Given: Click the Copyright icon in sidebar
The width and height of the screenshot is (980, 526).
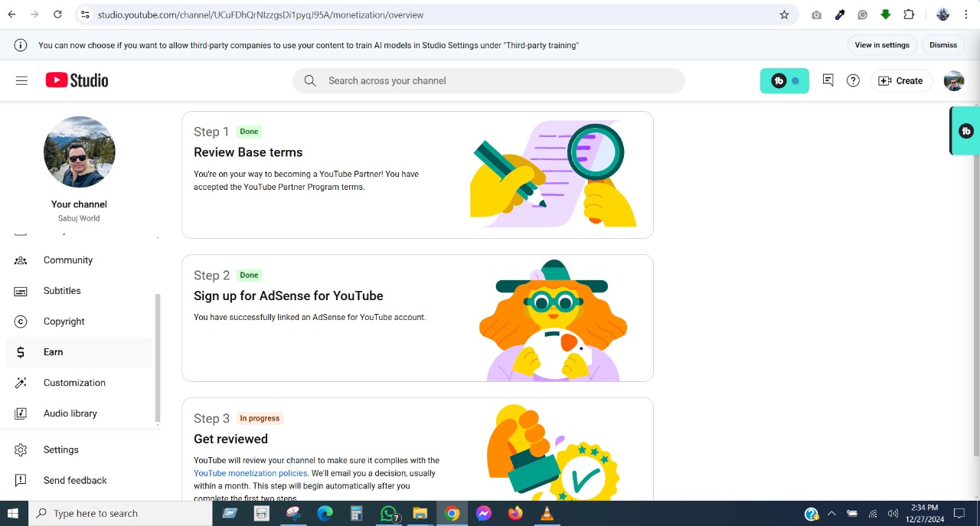Looking at the screenshot, I should pos(21,322).
